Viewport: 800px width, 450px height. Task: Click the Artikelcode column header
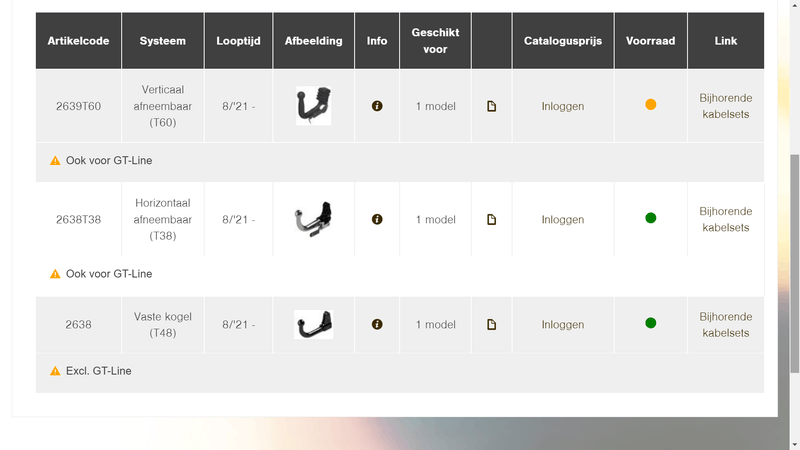coord(78,41)
